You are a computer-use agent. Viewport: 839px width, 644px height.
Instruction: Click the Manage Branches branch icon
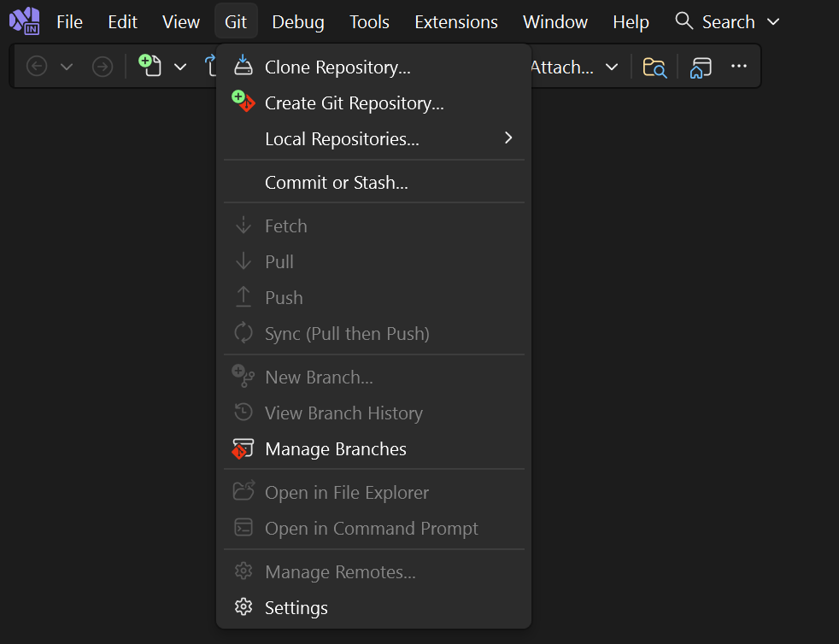point(242,448)
